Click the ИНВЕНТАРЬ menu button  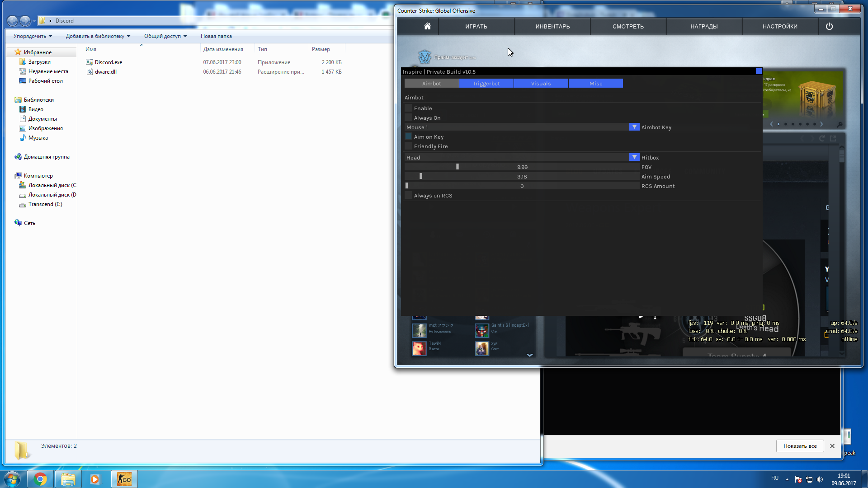coord(552,27)
